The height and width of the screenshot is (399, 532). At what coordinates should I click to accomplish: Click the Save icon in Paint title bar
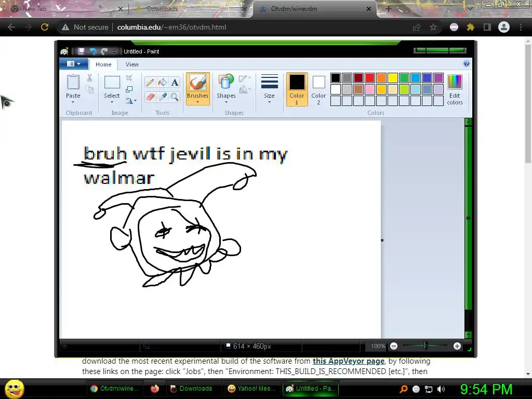81,51
